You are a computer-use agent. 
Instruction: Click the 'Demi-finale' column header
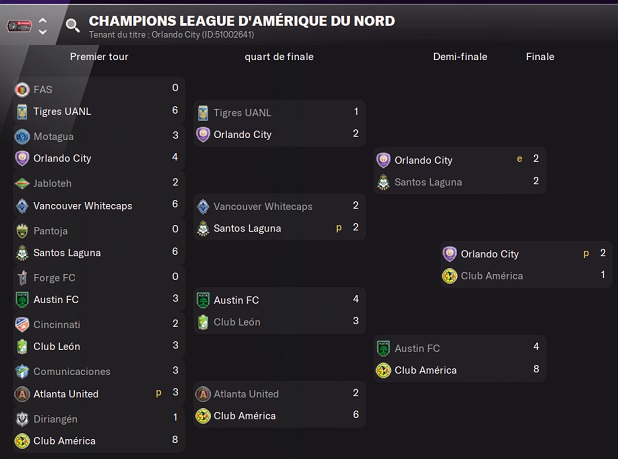(459, 57)
